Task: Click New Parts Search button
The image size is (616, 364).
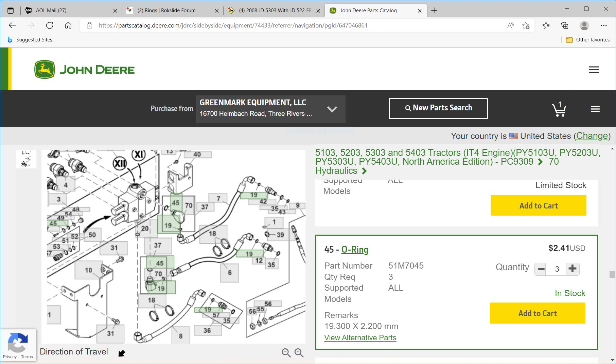Action: pos(438,108)
